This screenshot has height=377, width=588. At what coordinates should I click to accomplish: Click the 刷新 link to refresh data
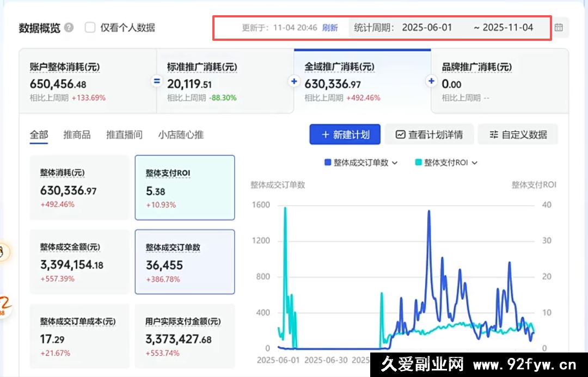pos(330,26)
